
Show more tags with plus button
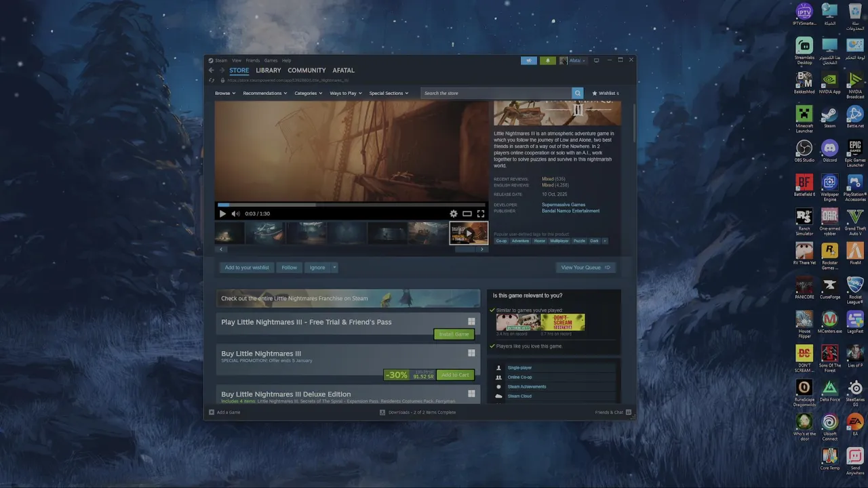click(x=604, y=241)
